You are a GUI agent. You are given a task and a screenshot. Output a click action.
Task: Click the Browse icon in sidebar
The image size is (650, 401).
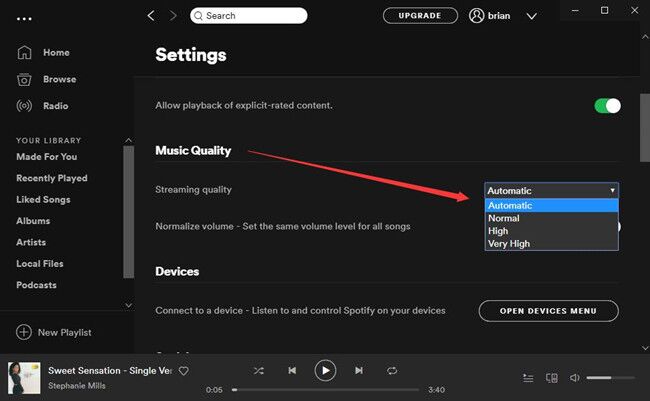coord(24,79)
